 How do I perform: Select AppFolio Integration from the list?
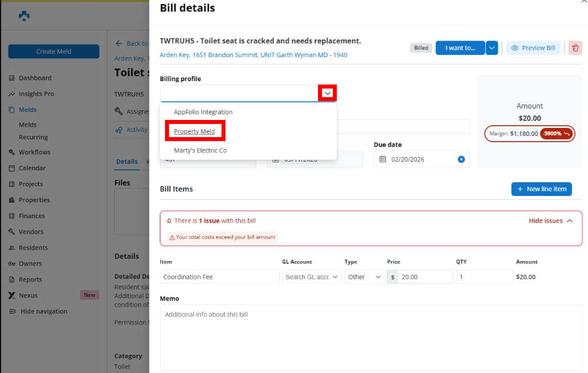tap(203, 112)
